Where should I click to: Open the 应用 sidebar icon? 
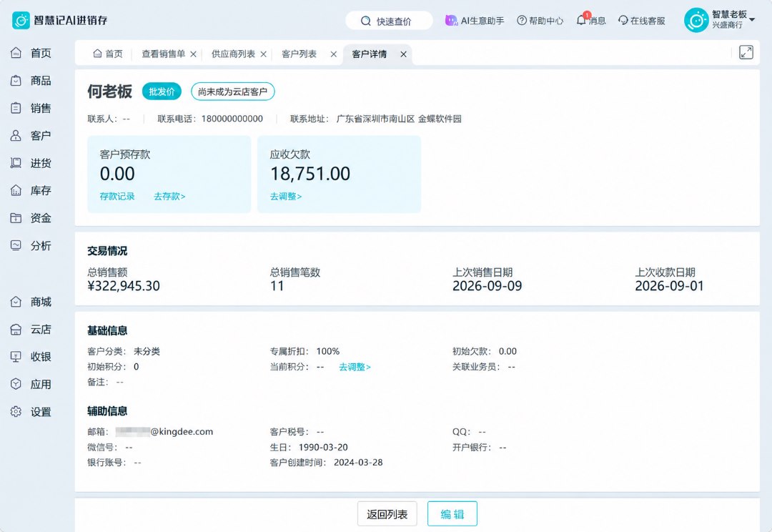tap(16, 384)
